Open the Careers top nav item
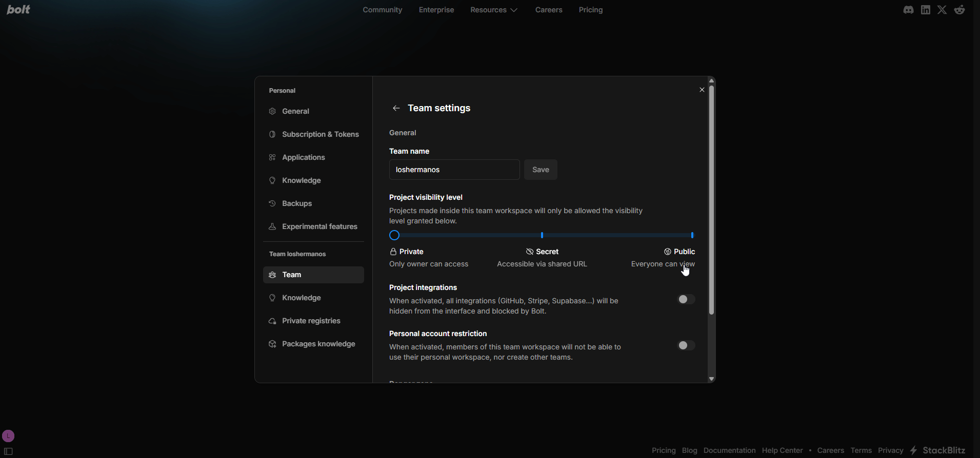 coord(549,10)
